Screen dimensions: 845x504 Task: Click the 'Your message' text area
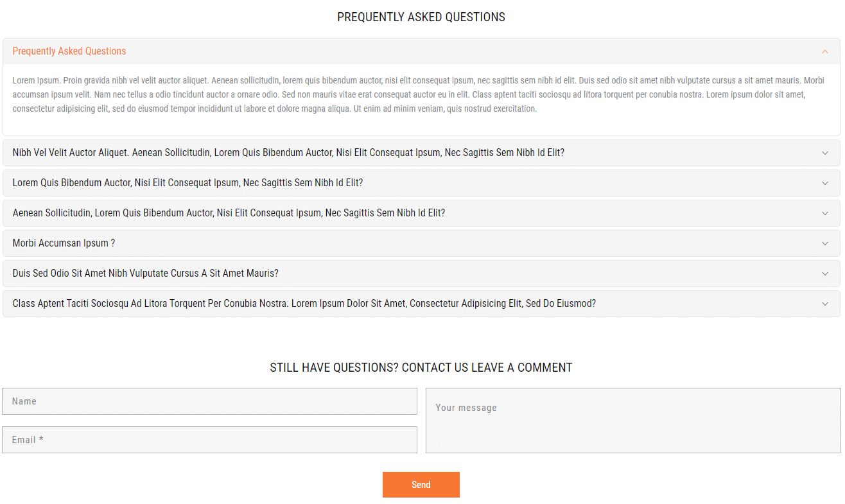[x=633, y=421]
